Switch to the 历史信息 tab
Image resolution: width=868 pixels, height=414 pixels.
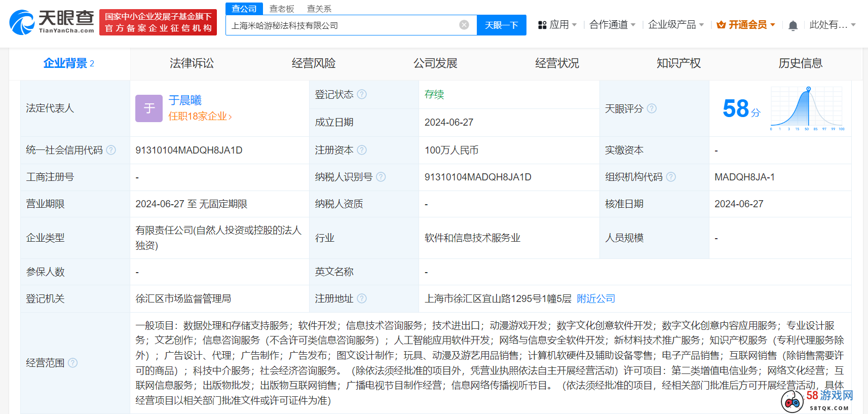pos(801,63)
